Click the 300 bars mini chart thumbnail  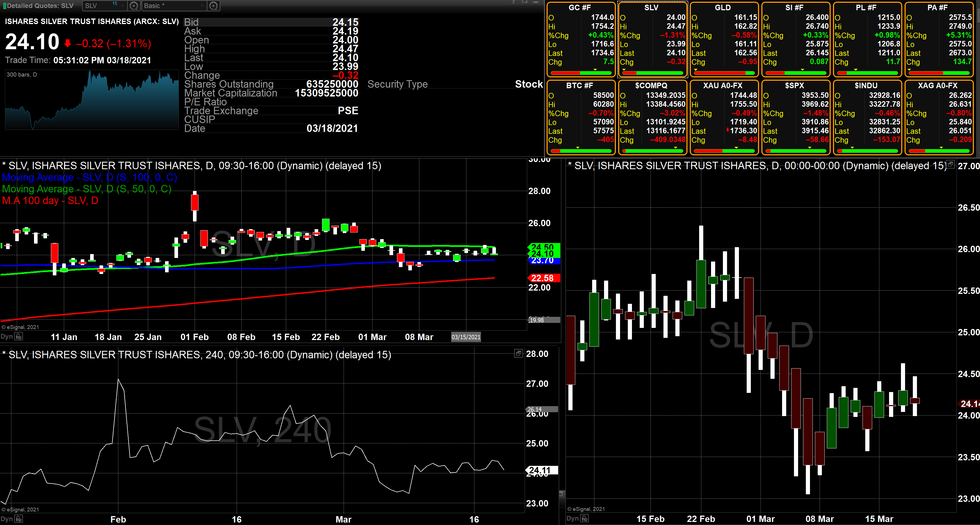click(92, 100)
